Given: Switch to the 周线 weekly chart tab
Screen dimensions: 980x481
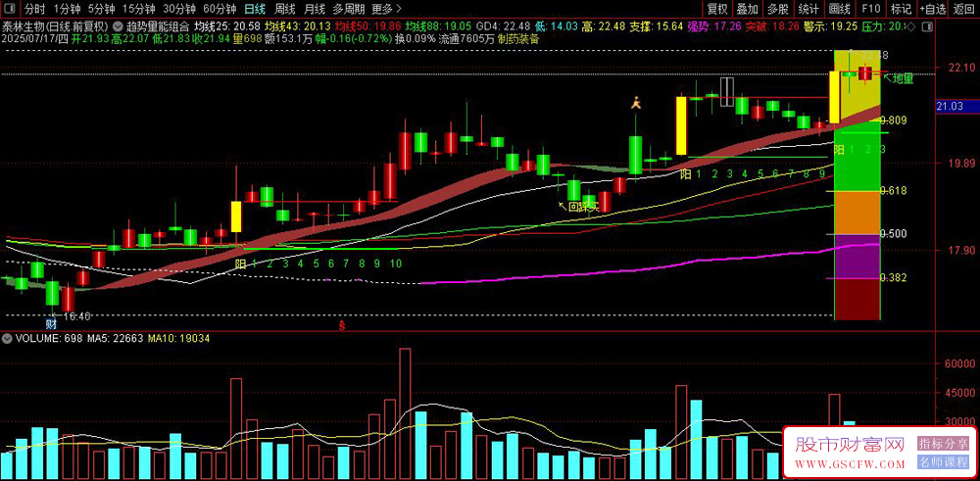Looking at the screenshot, I should [284, 9].
